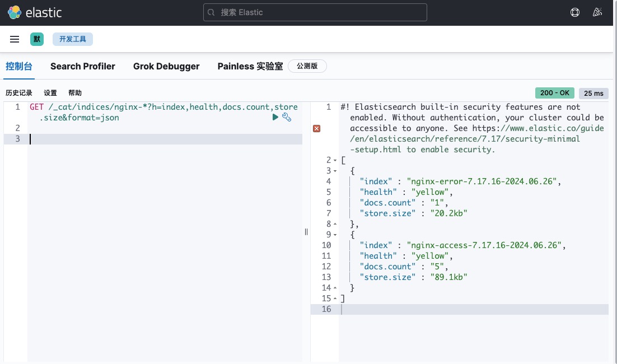
Task: Switch to the Search Profiler tab
Action: [82, 66]
